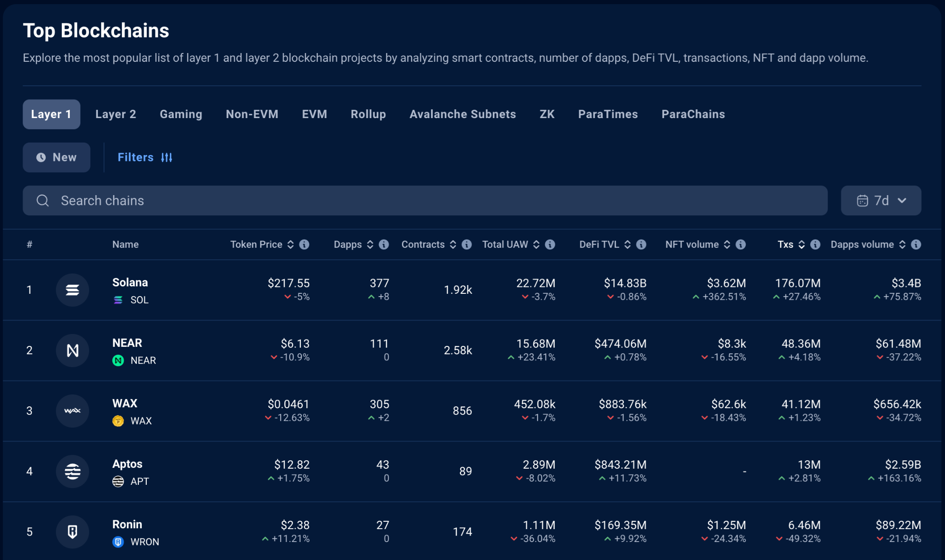Click the calendar icon beside 7d
This screenshot has width=945, height=560.
pos(862,201)
